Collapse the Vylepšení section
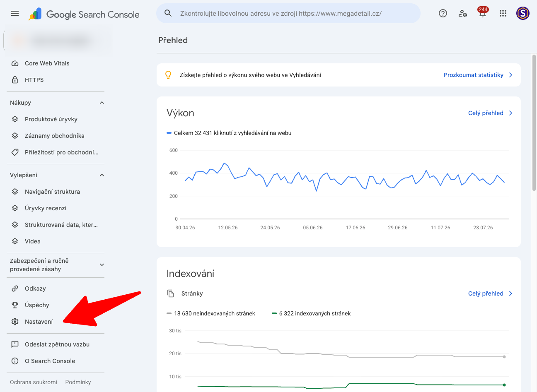Viewport: 537px width, 392px height. point(102,175)
